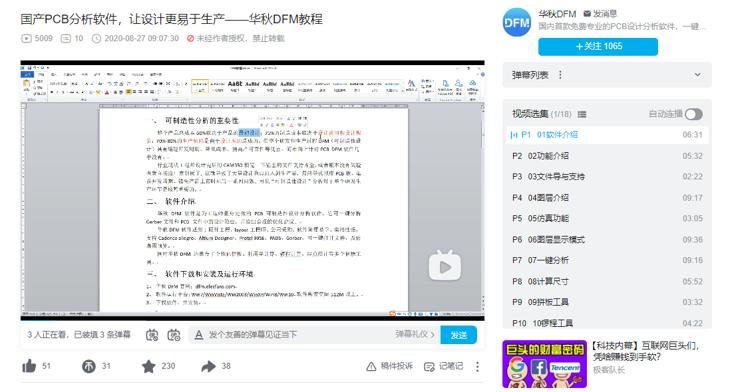Open 极客队长 uploader link
This screenshot has height=392, width=748.
coord(609,370)
